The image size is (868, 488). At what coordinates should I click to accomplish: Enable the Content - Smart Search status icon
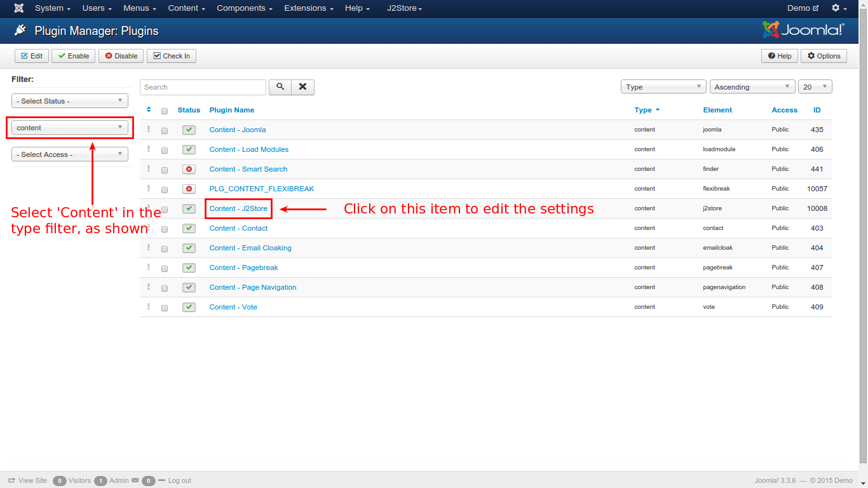pos(189,169)
